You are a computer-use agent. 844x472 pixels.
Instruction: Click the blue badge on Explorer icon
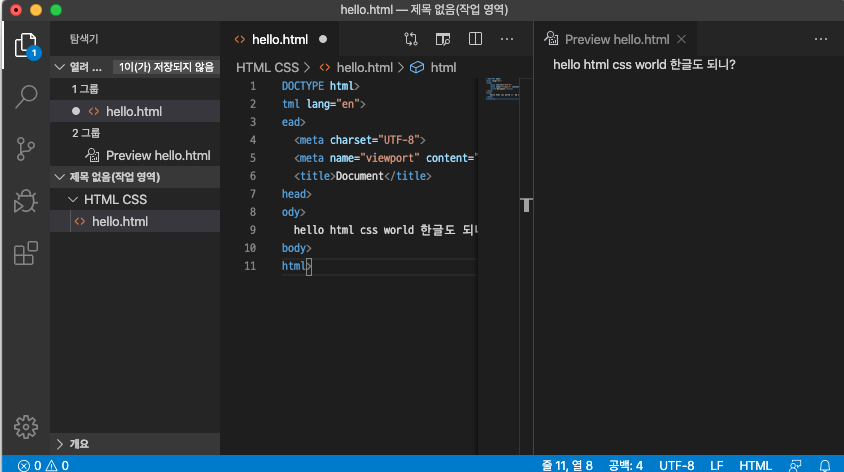pos(34,53)
